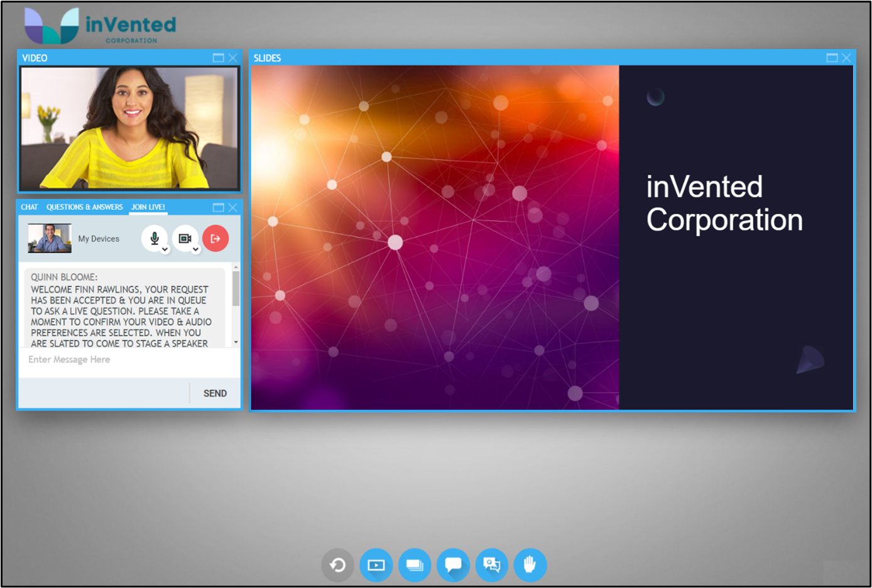This screenshot has width=872, height=588.
Task: Close the Video panel
Action: click(233, 58)
